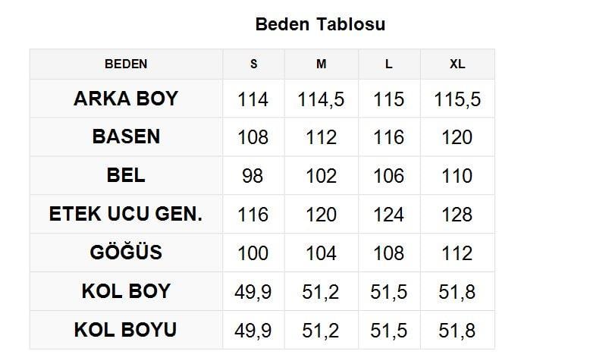
Task: Click the 100 value in GÖĞÜS row
Action: 253,253
